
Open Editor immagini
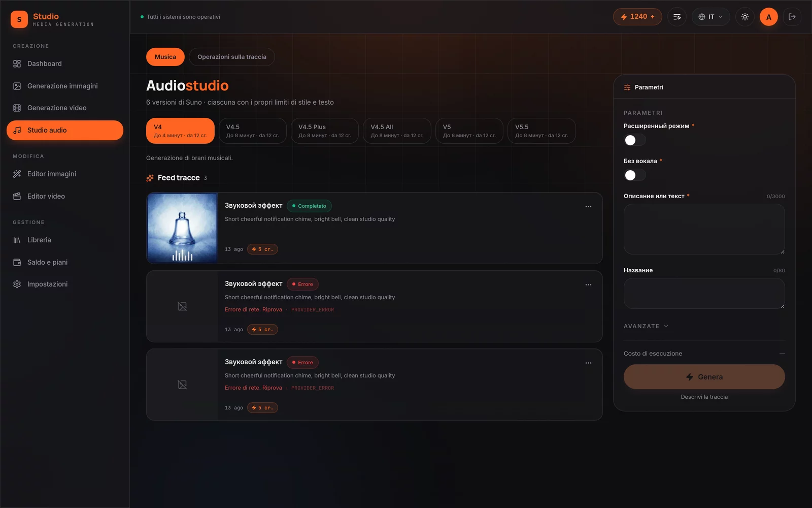(65, 174)
